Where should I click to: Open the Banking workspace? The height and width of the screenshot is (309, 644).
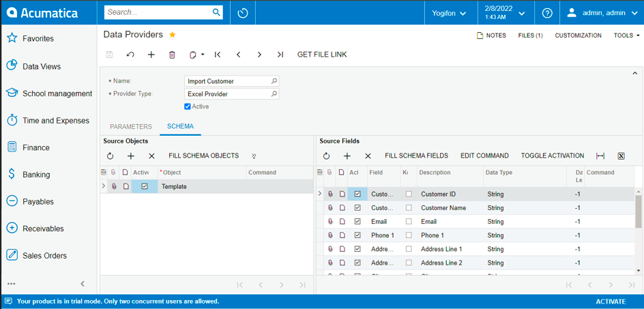coord(36,175)
